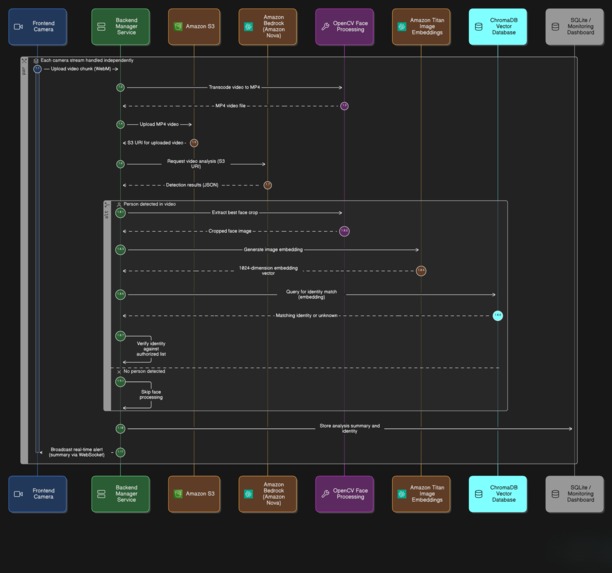Select the 'Cropped face image' label
The image size is (612, 573).
[x=230, y=231]
